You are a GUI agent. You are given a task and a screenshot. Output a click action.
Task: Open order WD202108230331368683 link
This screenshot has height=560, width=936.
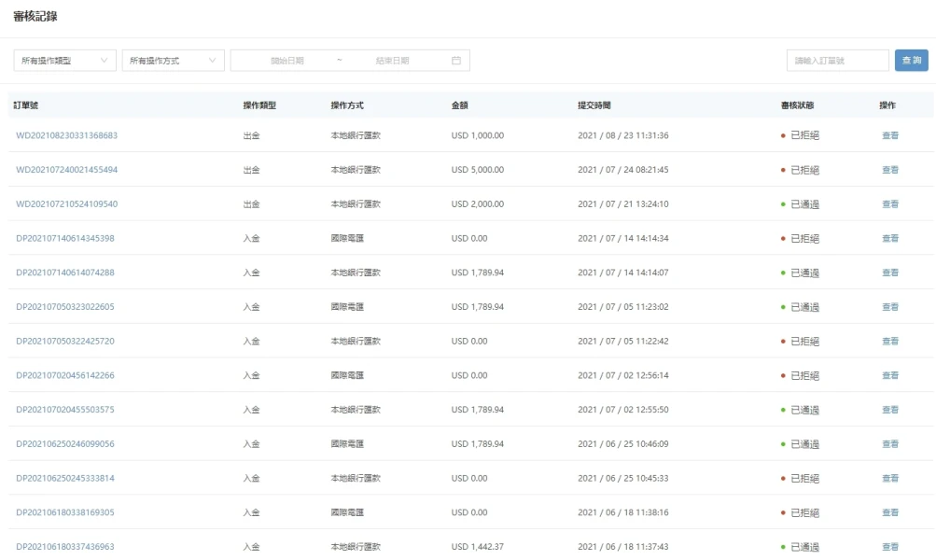tap(66, 135)
